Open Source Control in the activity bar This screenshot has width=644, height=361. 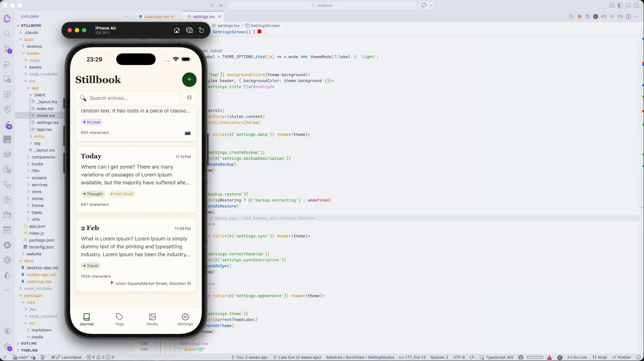(7, 49)
